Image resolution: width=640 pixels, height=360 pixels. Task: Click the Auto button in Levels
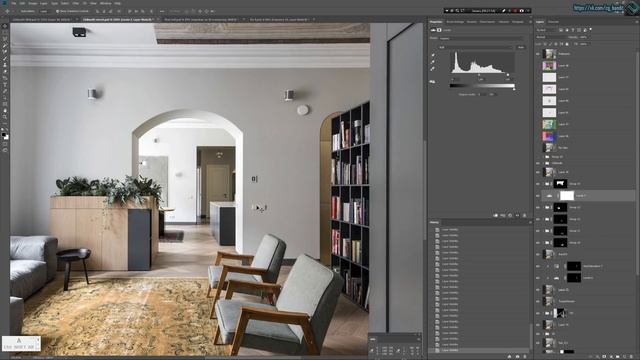click(x=521, y=47)
